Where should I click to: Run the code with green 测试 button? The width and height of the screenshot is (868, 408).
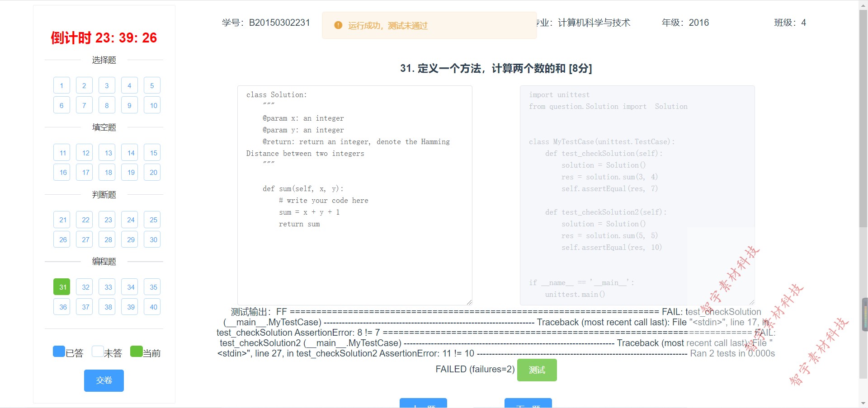point(537,370)
